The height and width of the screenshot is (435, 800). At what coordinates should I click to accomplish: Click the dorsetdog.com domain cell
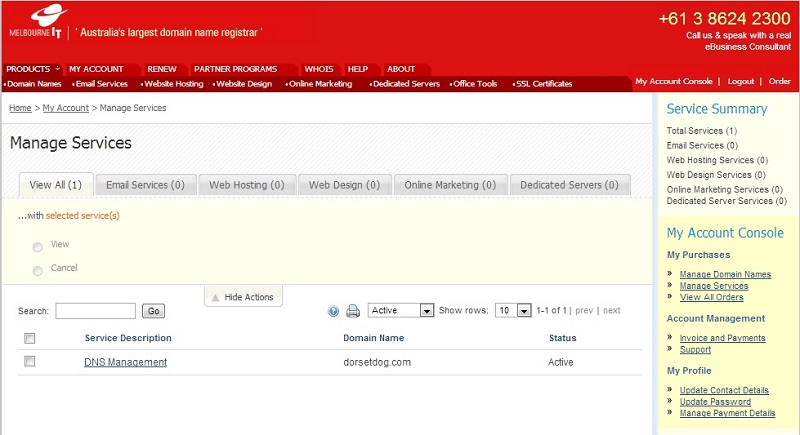click(377, 362)
